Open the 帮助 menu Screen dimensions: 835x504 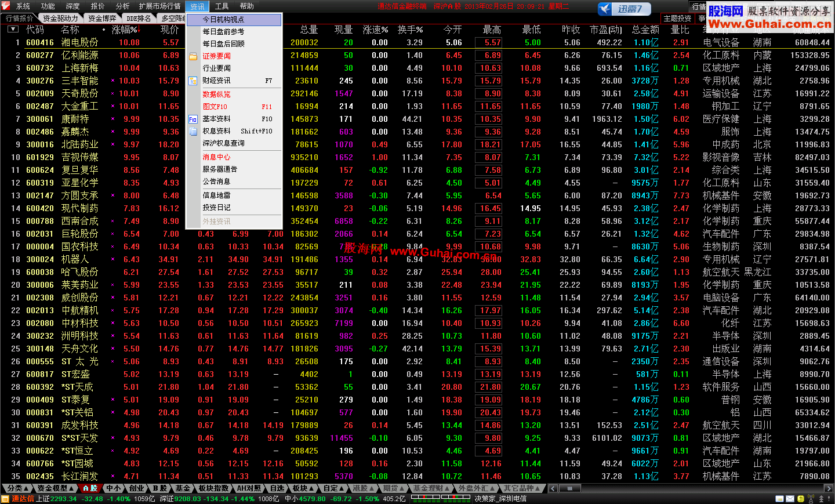(247, 6)
